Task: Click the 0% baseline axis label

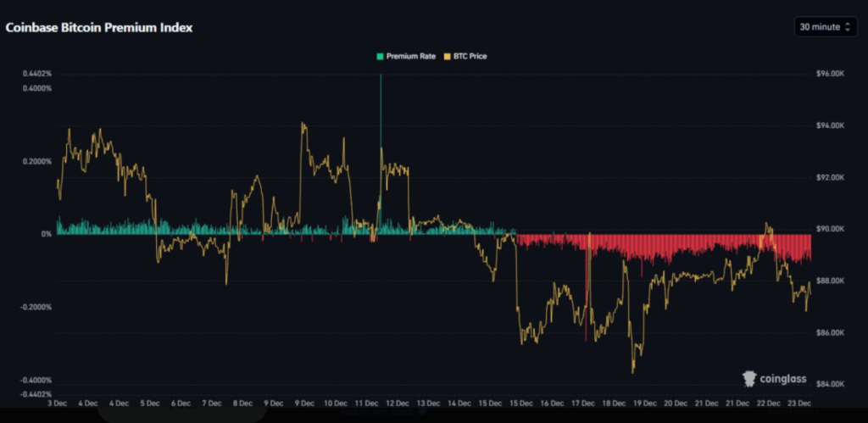Action: [x=46, y=234]
